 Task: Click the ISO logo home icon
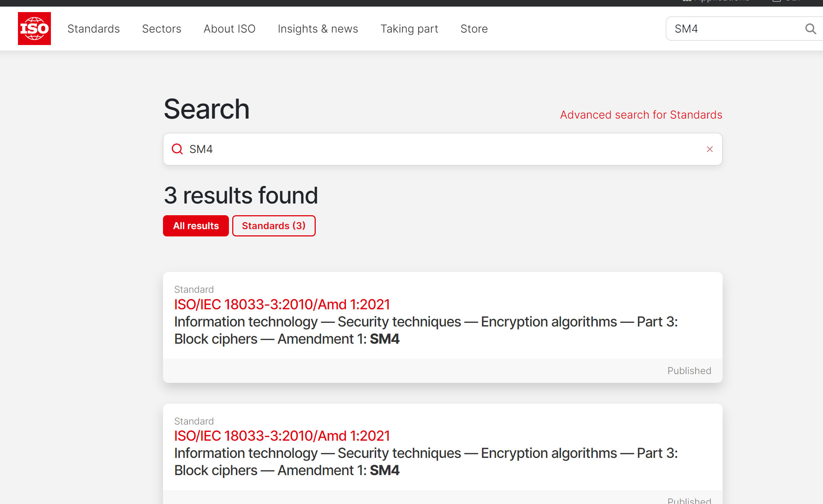click(34, 29)
